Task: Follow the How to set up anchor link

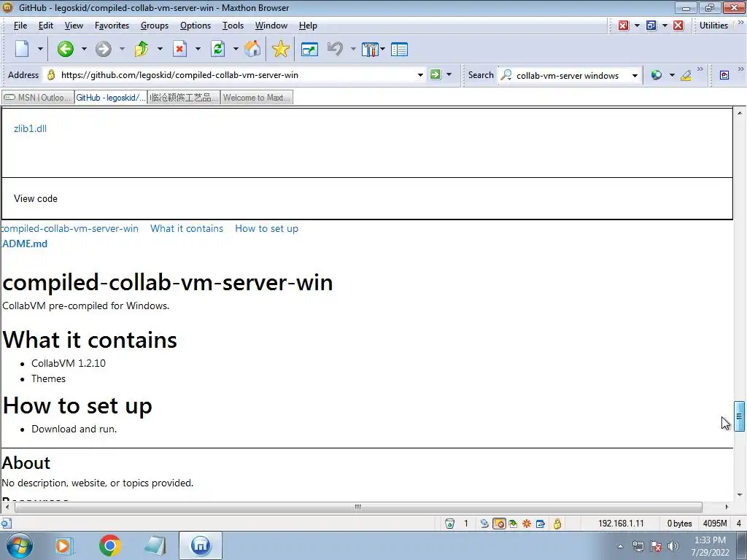Action: click(x=267, y=228)
